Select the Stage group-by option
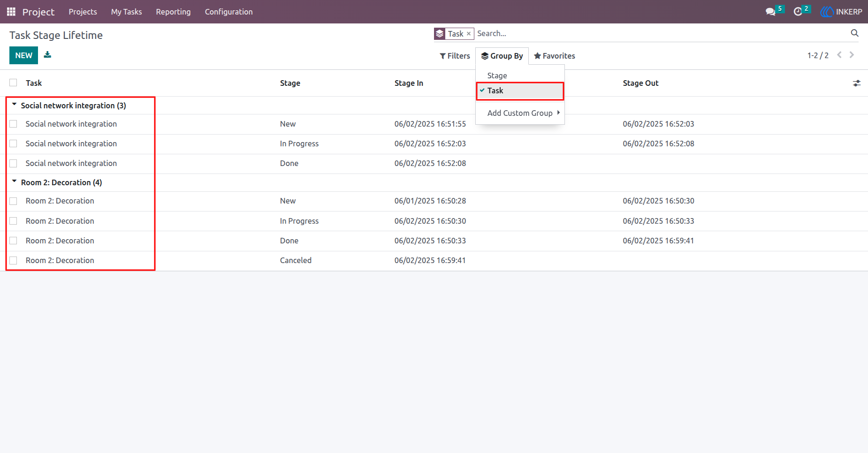The image size is (868, 453). point(520,75)
